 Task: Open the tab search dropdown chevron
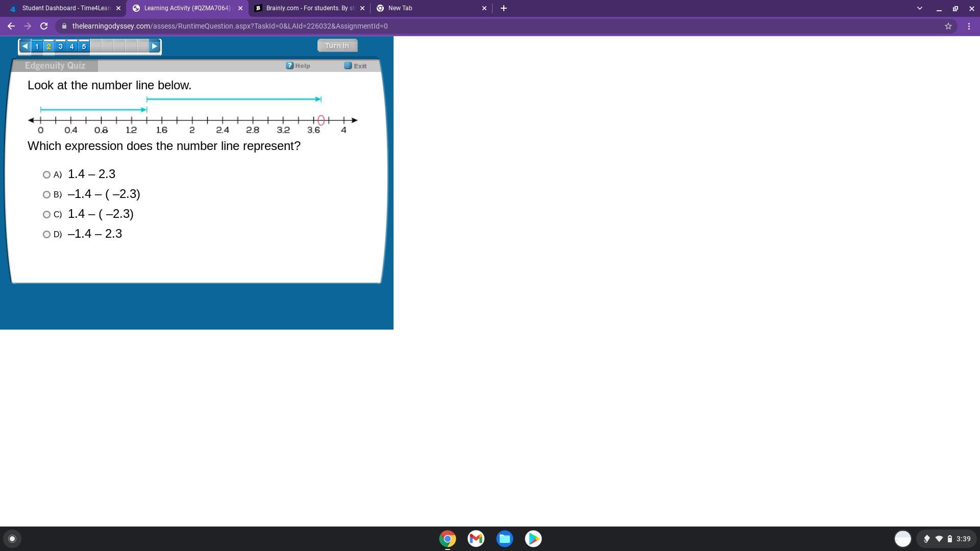pos(919,8)
